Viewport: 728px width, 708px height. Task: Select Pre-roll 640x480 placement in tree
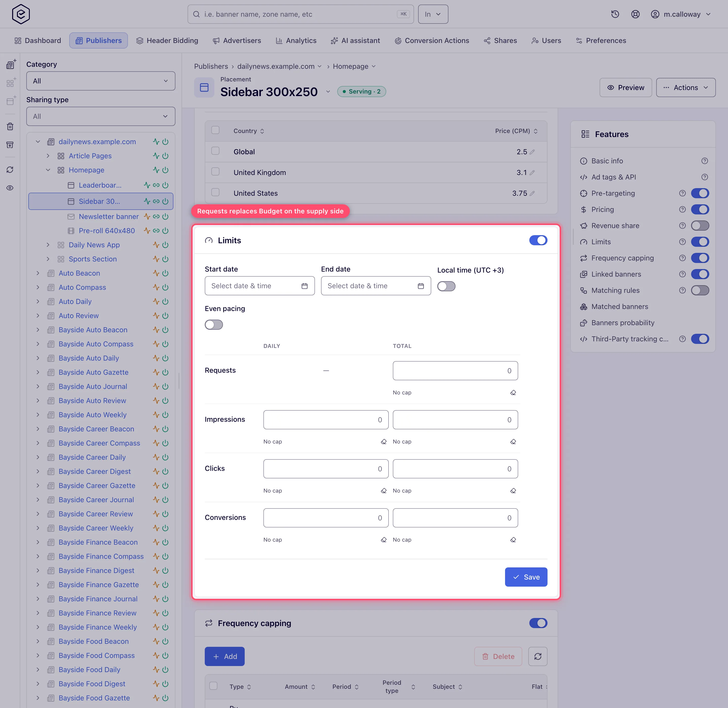[107, 231]
